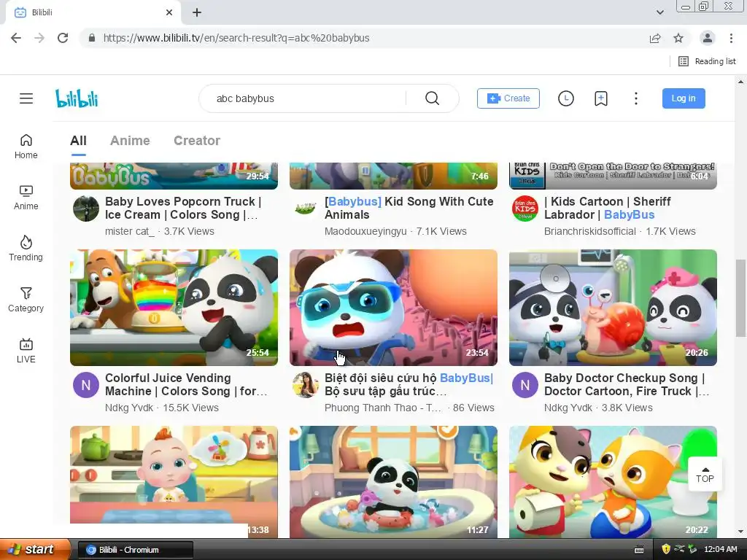
Task: Open Biệt đội siêu cứu hộ BabyBus title
Action: pyautogui.click(x=409, y=384)
